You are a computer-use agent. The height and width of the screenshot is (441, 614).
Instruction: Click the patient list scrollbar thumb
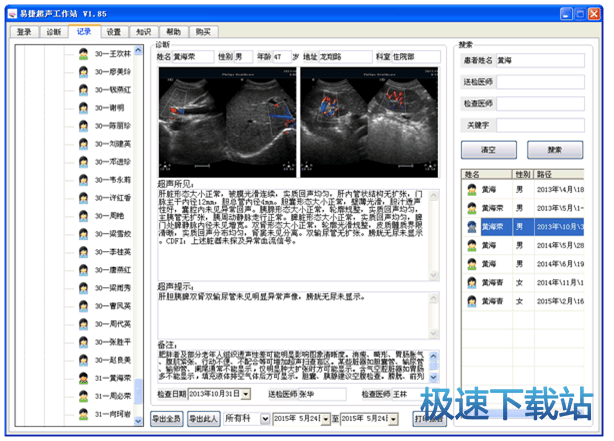click(138, 391)
